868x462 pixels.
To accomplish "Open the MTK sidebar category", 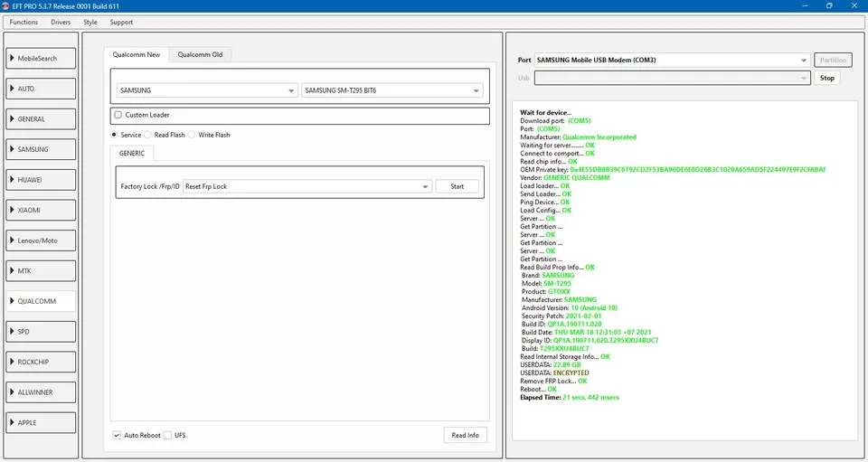I will point(40,271).
